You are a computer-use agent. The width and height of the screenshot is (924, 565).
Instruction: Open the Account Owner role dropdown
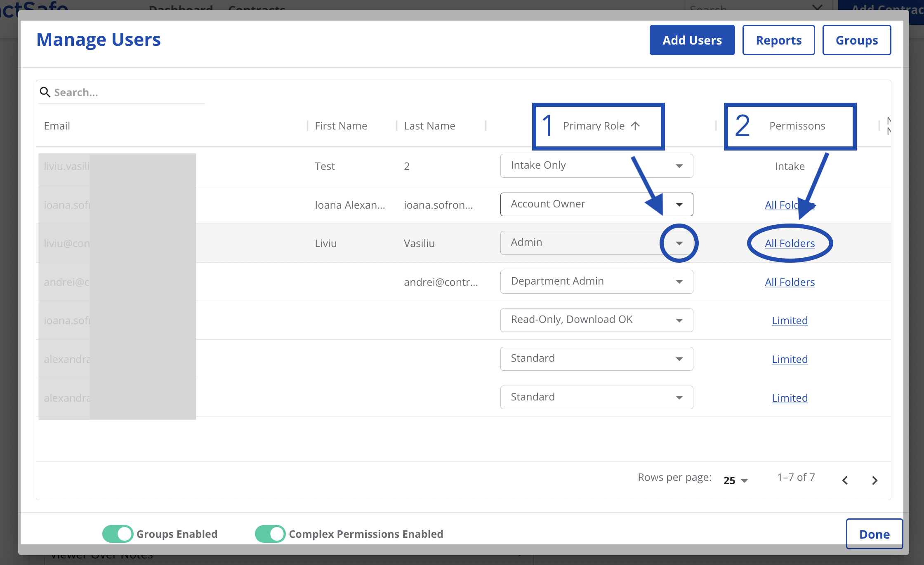click(596, 204)
